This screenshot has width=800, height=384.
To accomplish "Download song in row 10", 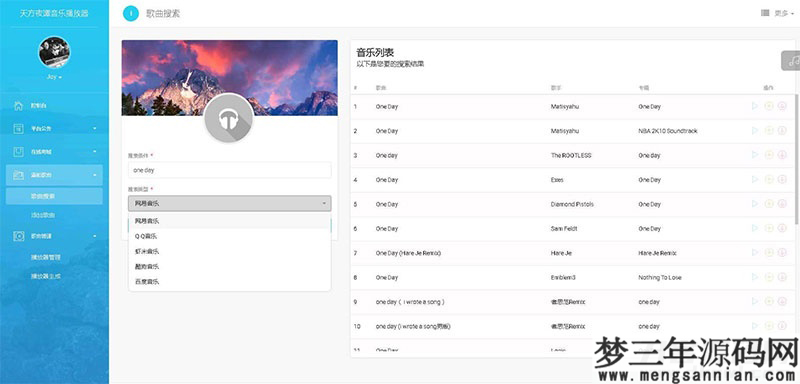I will [x=782, y=326].
